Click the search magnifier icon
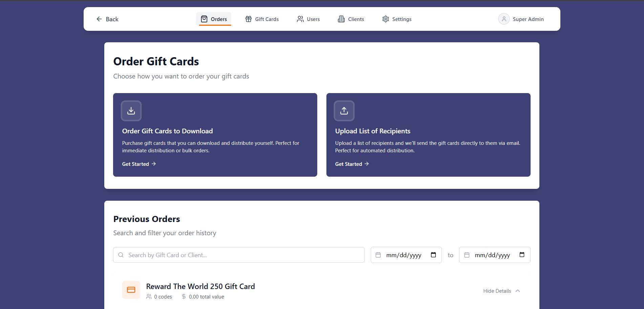 click(121, 255)
